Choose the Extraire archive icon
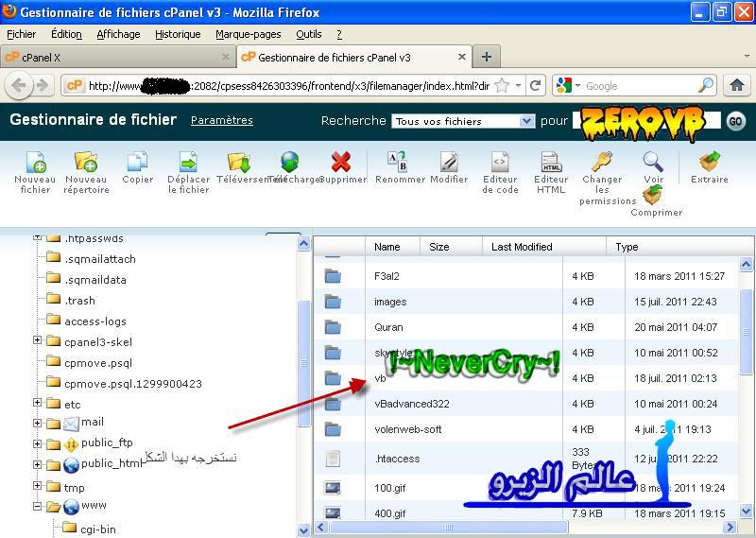The height and width of the screenshot is (538, 756). click(710, 162)
